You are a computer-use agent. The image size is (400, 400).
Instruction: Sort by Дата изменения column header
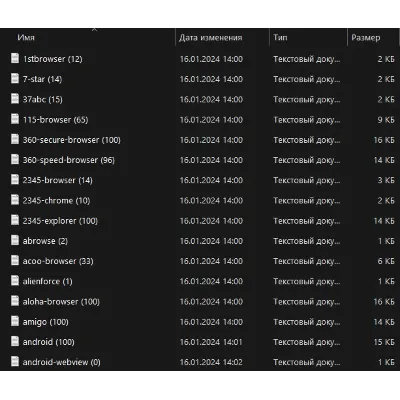click(x=210, y=38)
